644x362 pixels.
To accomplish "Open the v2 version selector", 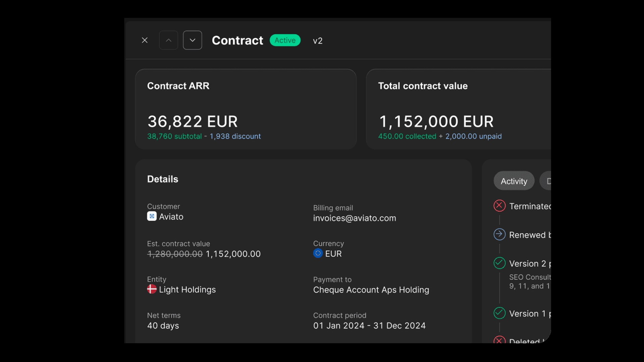I will click(318, 41).
